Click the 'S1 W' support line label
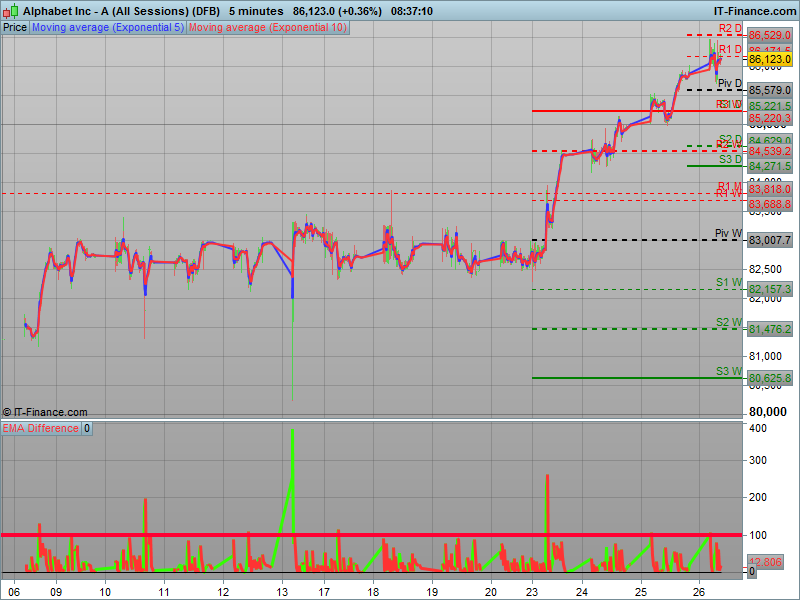This screenshot has width=800, height=600. [x=729, y=282]
